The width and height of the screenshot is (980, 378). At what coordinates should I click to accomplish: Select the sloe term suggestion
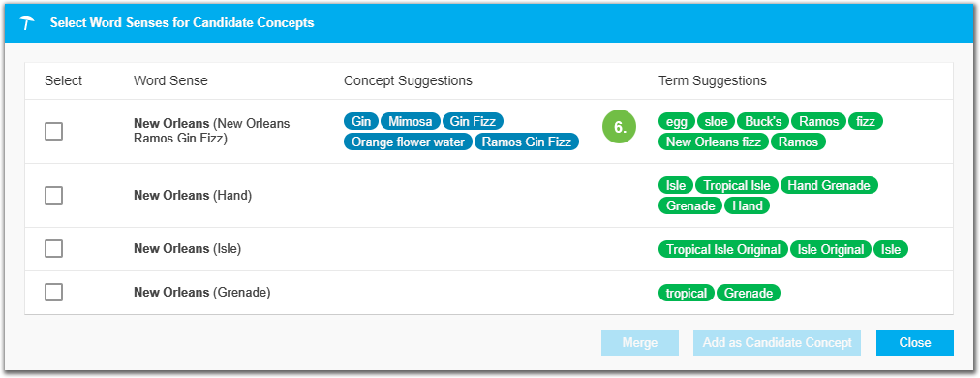tap(717, 121)
